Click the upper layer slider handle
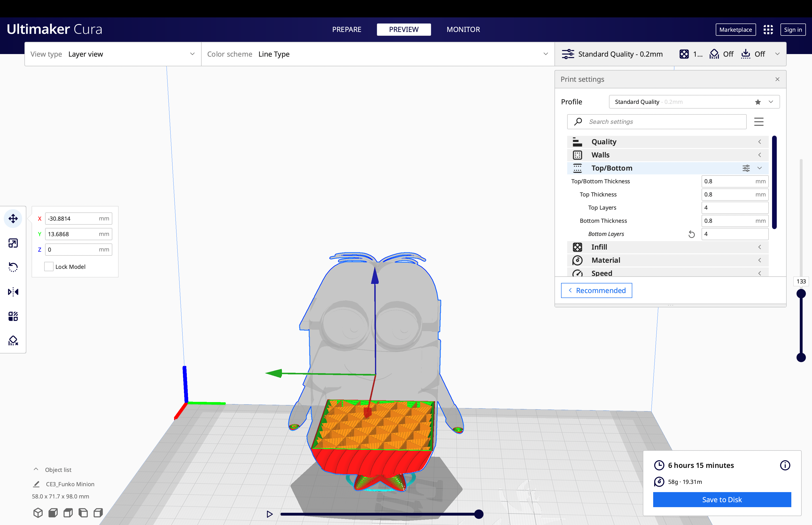 (x=801, y=294)
